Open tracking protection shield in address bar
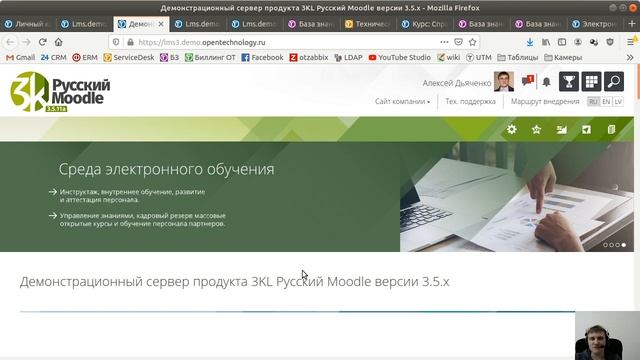This screenshot has height=360, width=640. (116, 42)
